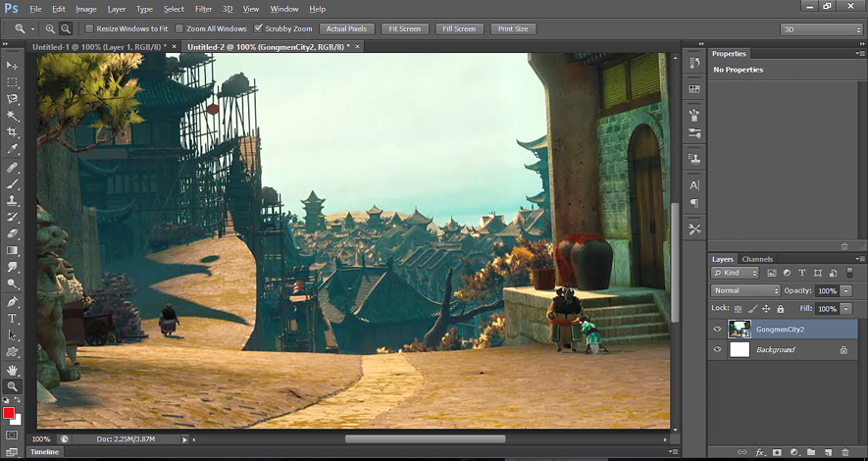Select the Hand tool

[x=12, y=370]
